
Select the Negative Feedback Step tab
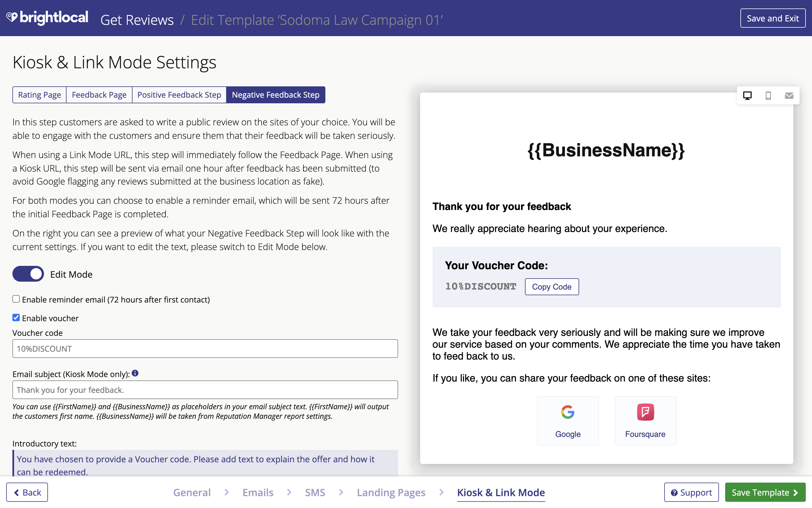[x=275, y=95]
